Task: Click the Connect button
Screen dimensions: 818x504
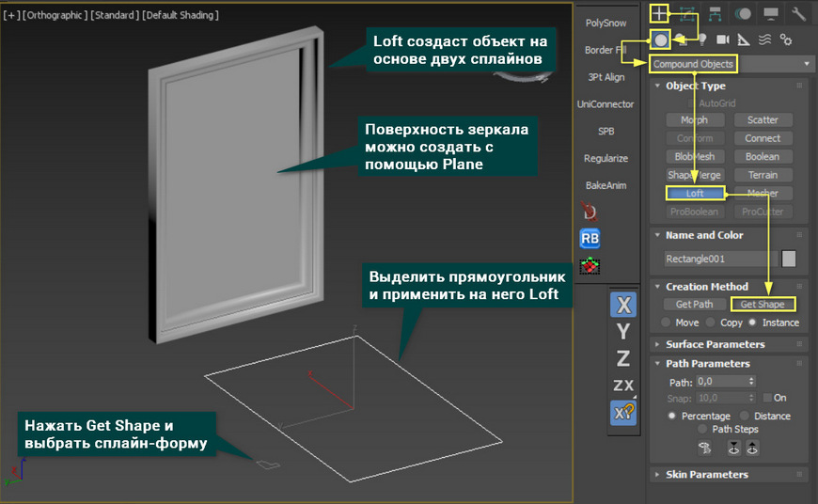Action: tap(763, 138)
